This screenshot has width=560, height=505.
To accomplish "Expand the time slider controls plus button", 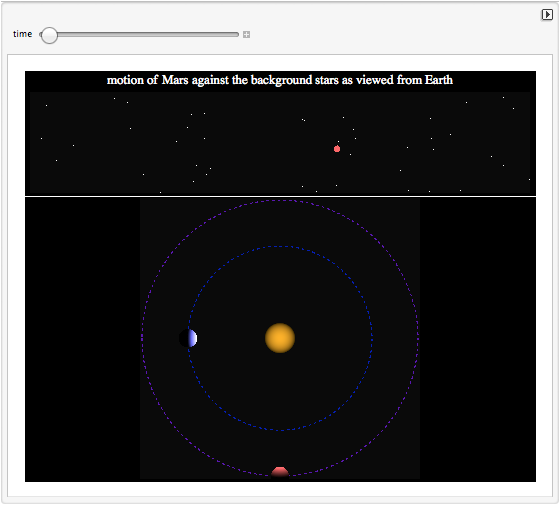I will [x=246, y=35].
